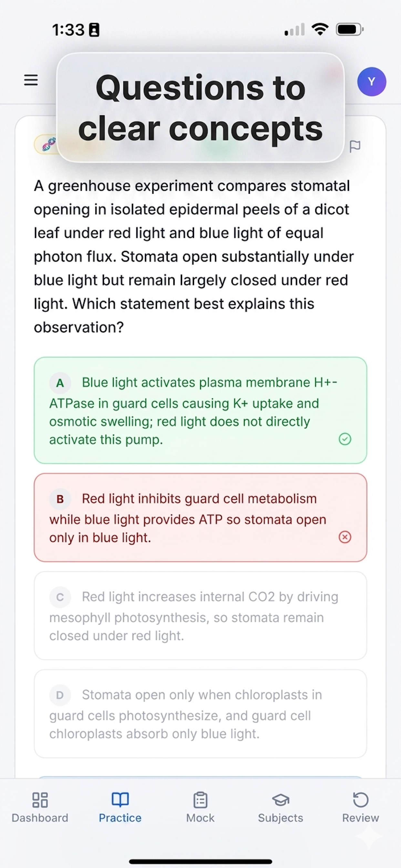Click the B letter badge

[60, 499]
